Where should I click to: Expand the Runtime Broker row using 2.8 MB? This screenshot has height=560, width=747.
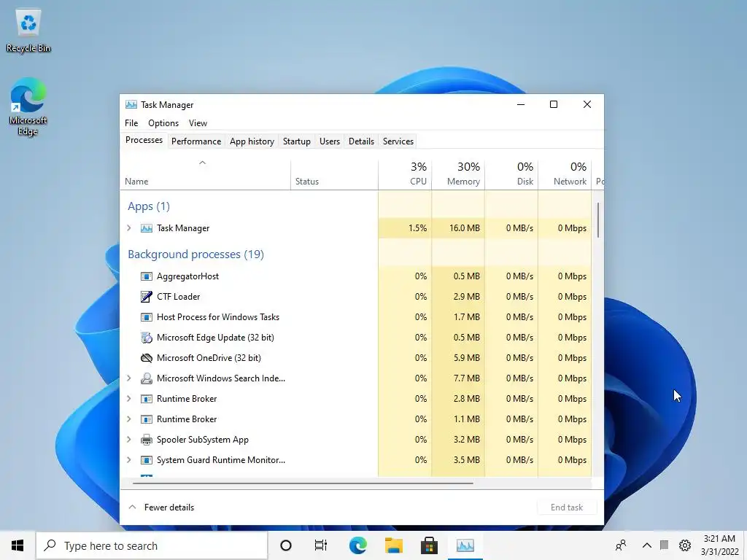tap(128, 399)
